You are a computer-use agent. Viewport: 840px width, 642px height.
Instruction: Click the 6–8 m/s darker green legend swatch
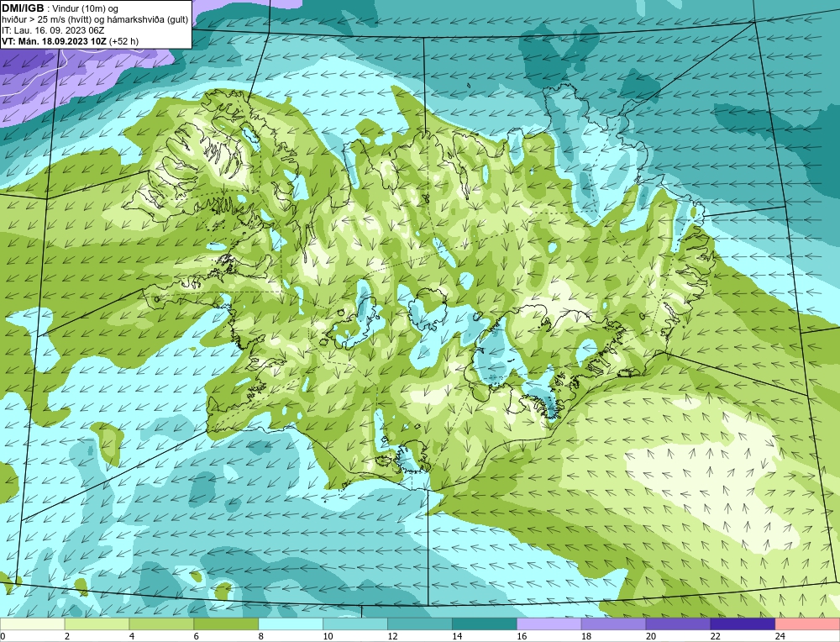[226, 624]
